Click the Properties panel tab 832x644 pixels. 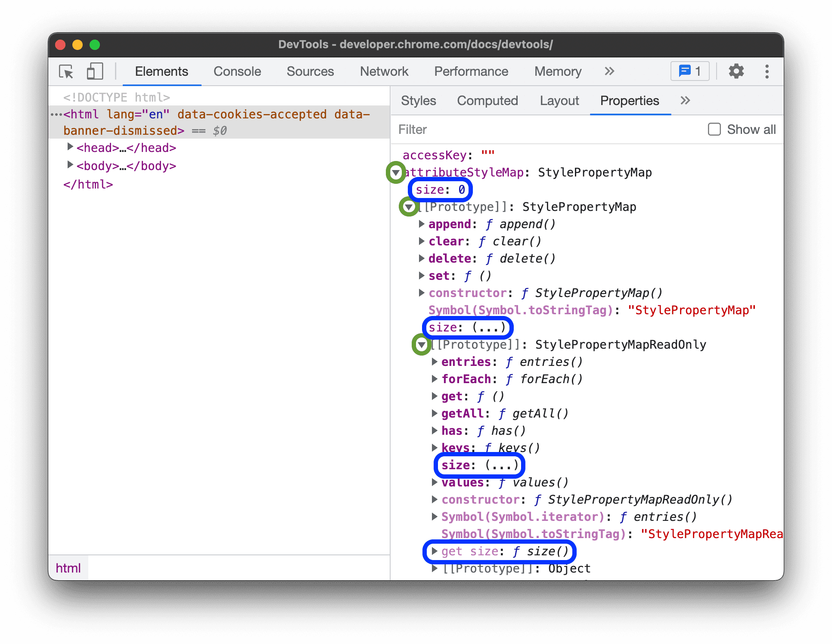coord(629,101)
